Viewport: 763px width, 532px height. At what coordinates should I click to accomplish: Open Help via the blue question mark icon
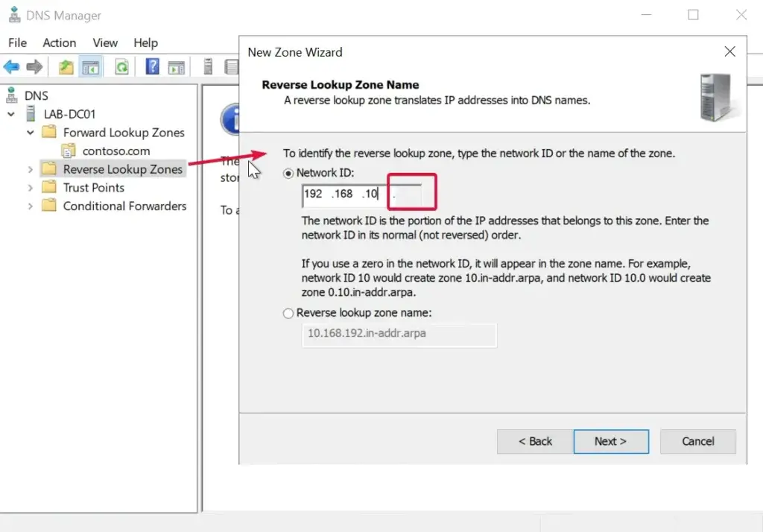(x=152, y=67)
